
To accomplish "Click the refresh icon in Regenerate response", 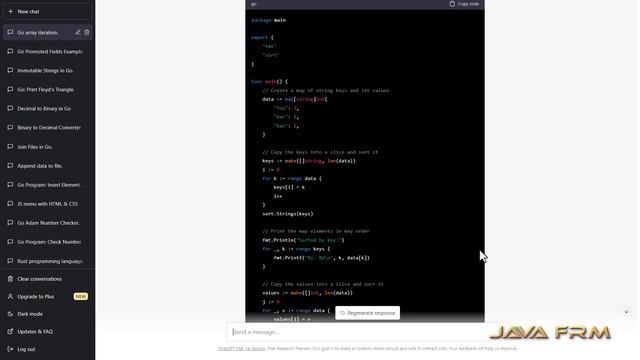I will coord(342,313).
